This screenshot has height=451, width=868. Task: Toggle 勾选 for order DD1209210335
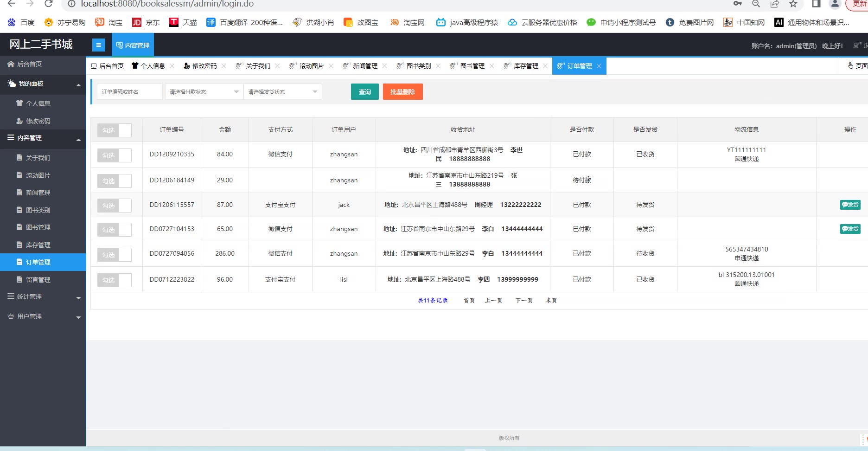(114, 155)
